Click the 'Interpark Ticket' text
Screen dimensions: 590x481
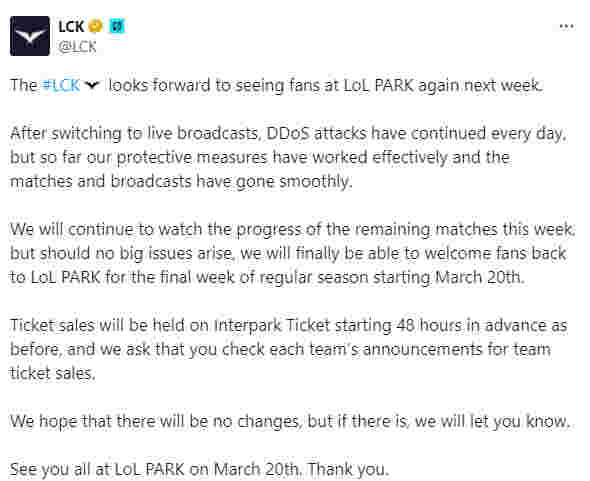pyautogui.click(x=272, y=325)
